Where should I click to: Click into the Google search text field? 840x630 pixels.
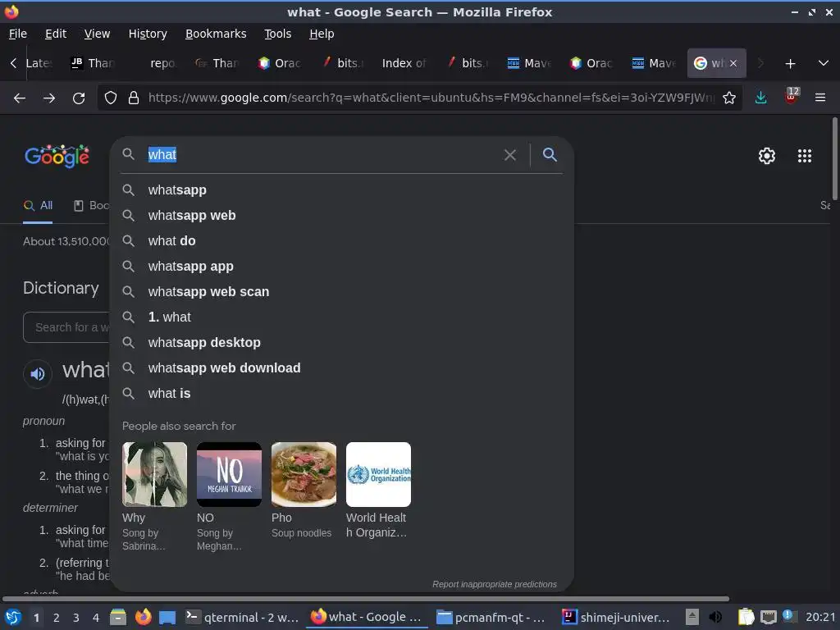322,155
